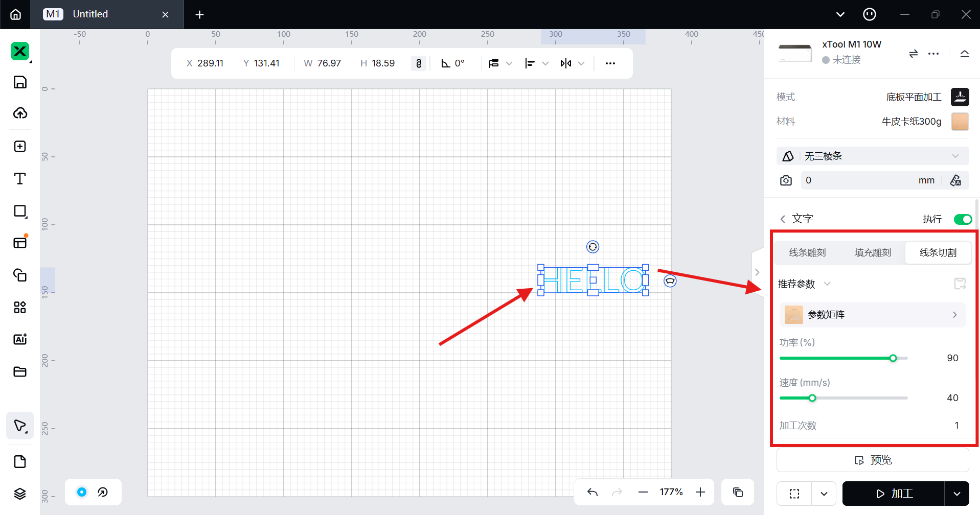Select the Text tool in left sidebar
The height and width of the screenshot is (515, 980).
[20, 179]
